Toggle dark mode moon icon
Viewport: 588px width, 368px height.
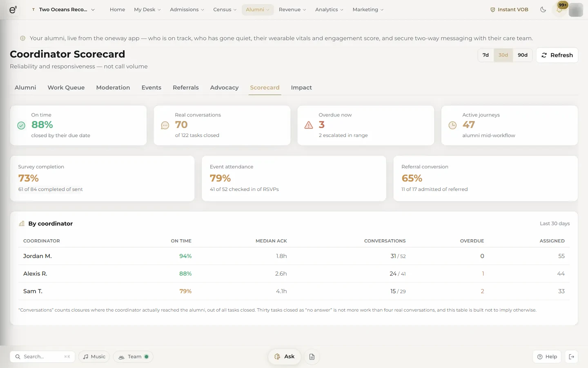543,9
